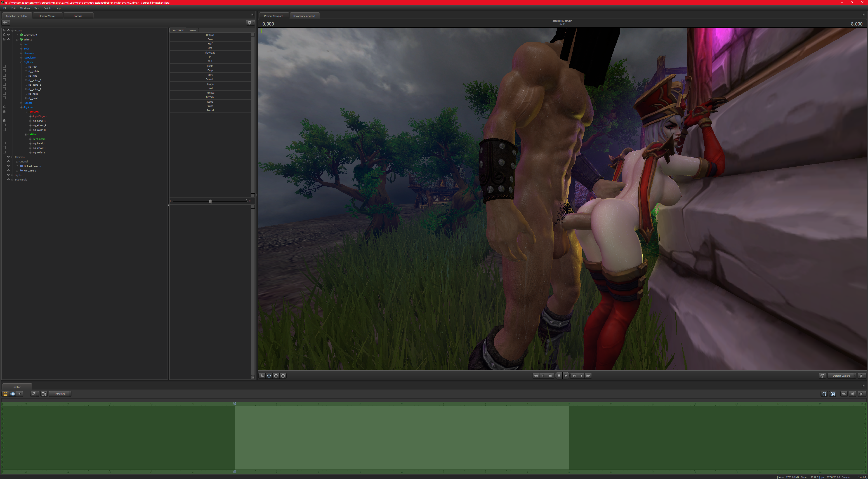
Task: Open the Scripts menu
Action: click(x=47, y=8)
